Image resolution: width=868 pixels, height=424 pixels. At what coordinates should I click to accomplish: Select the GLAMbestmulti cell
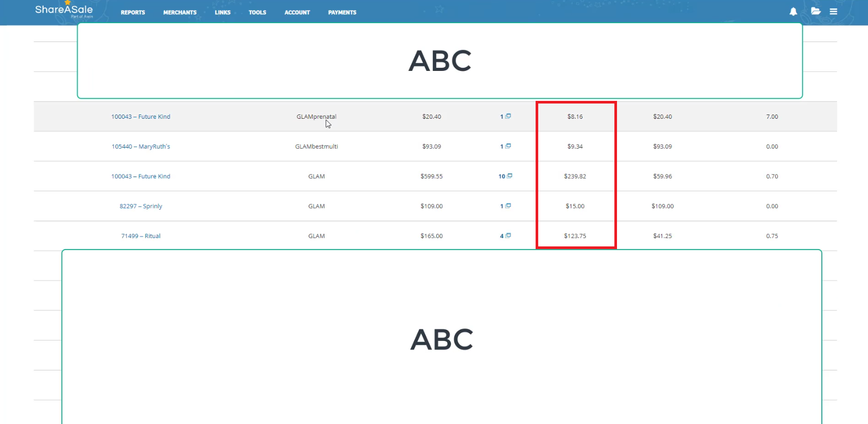click(x=317, y=147)
